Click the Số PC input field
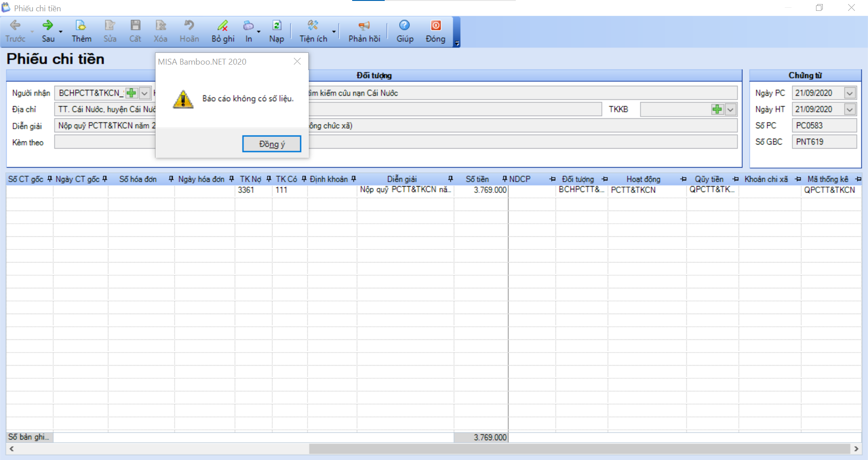 pyautogui.click(x=824, y=126)
